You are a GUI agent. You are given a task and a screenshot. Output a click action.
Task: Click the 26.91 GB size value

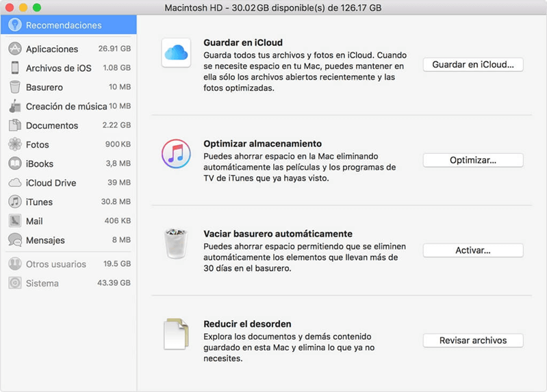tap(114, 49)
